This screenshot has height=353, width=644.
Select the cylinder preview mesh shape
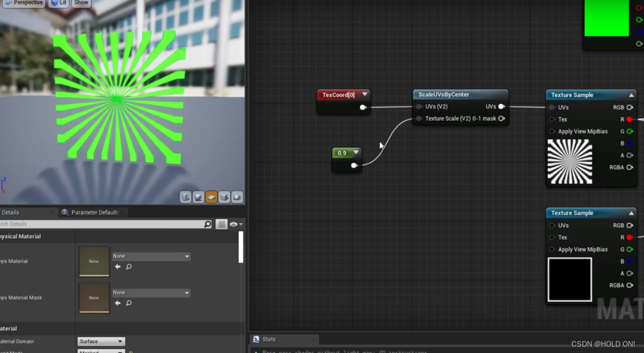tap(185, 197)
